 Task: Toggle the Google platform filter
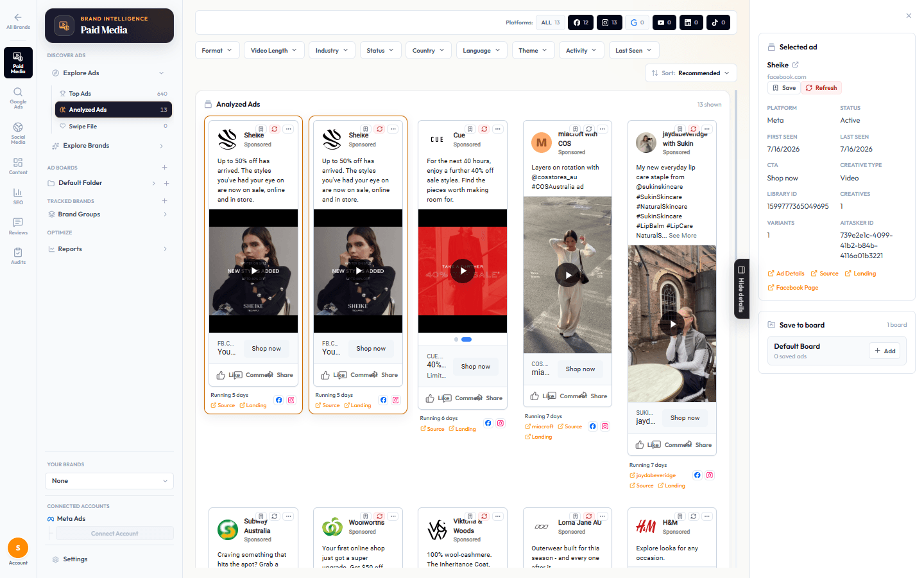[x=637, y=22]
